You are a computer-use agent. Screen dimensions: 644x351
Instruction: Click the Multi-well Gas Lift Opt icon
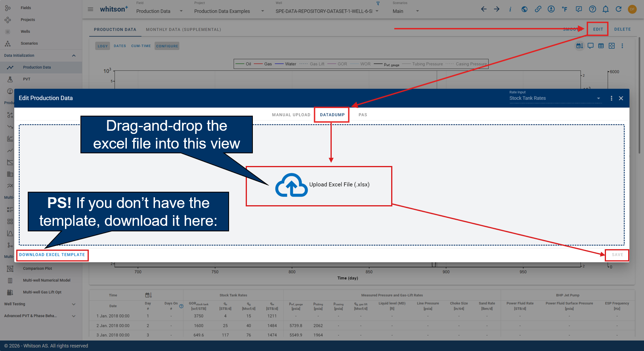10,292
